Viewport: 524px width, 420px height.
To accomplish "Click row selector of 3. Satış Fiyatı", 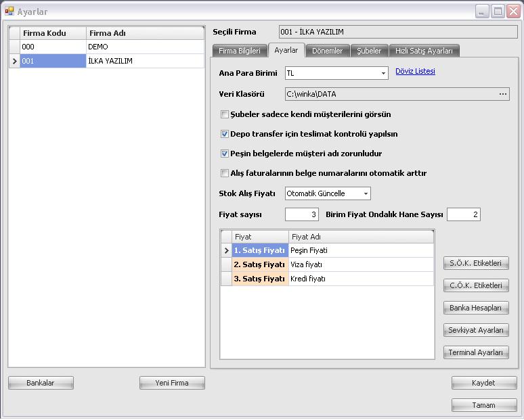I will pos(226,279).
